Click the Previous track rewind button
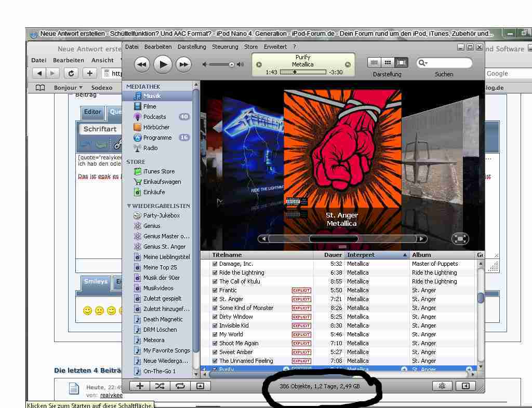Screen dimensions: 532x408 click(x=142, y=64)
